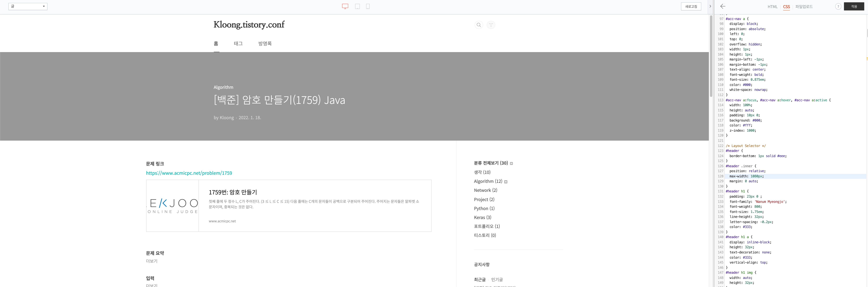Open the acmicpc.net problem 1759 link

pyautogui.click(x=189, y=173)
